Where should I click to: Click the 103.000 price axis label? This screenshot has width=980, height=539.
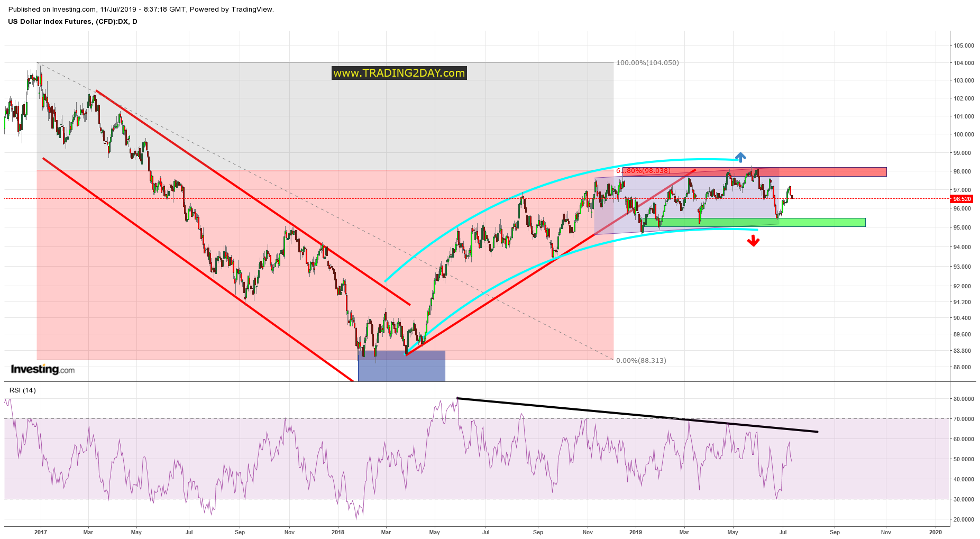click(964, 80)
